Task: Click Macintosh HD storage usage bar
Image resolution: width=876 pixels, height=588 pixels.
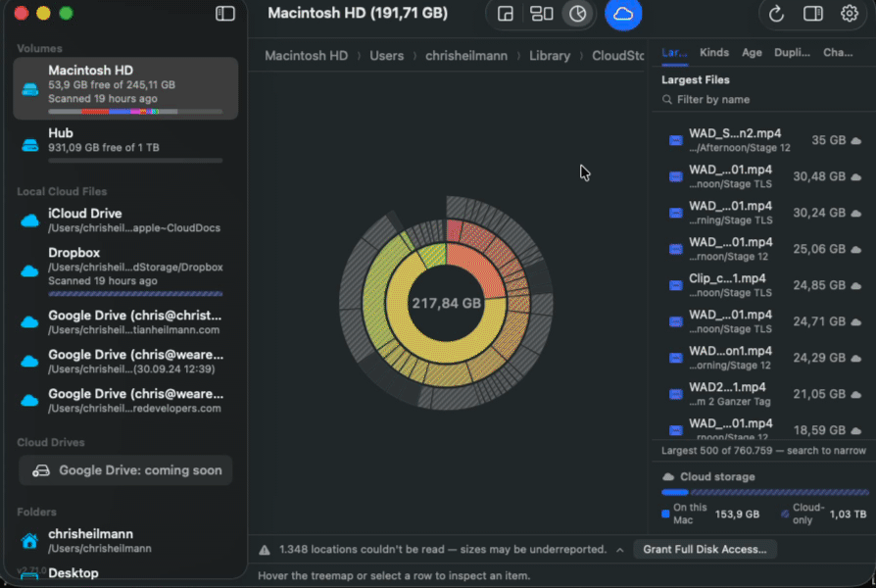Action: pos(135,111)
